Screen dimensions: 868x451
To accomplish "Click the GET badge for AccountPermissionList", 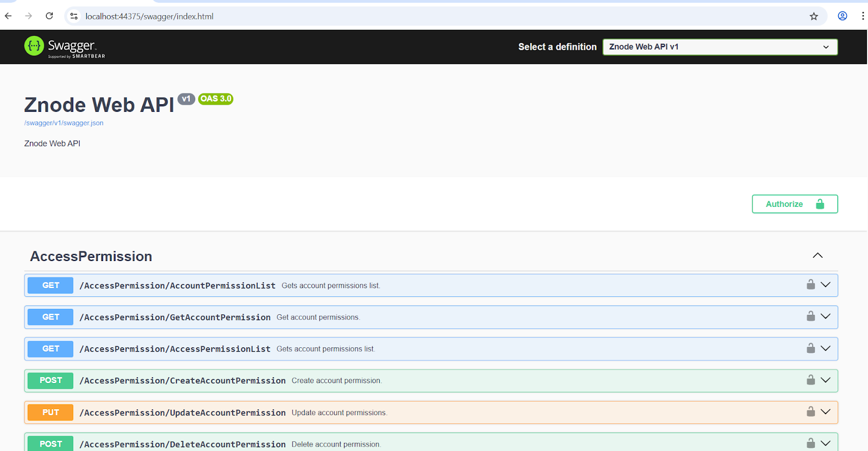I will (50, 285).
